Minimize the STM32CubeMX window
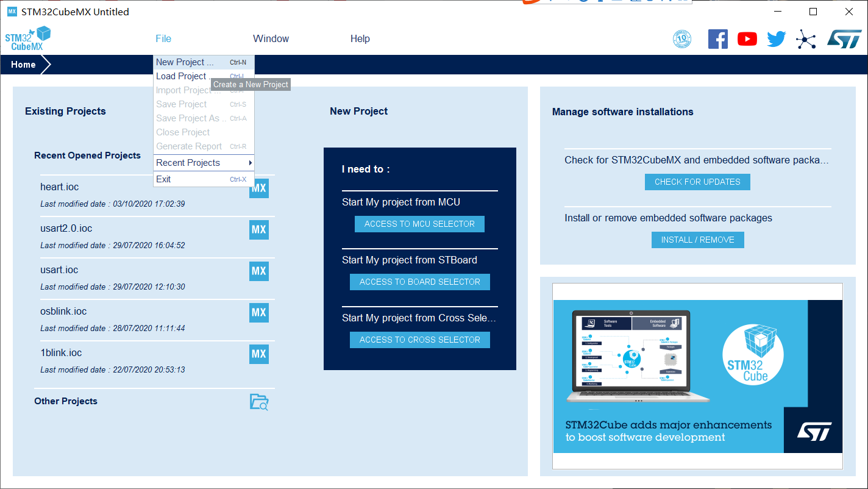This screenshot has height=489, width=868. [777, 12]
